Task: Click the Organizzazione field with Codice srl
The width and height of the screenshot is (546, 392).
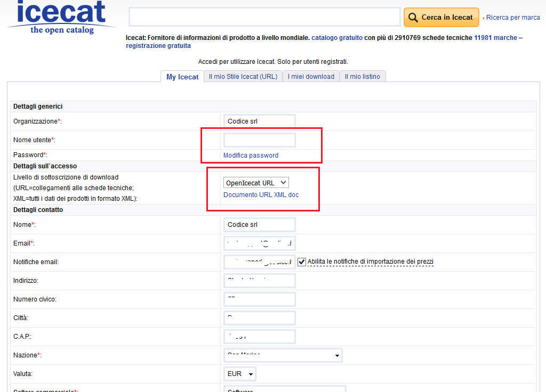Action: (x=260, y=121)
